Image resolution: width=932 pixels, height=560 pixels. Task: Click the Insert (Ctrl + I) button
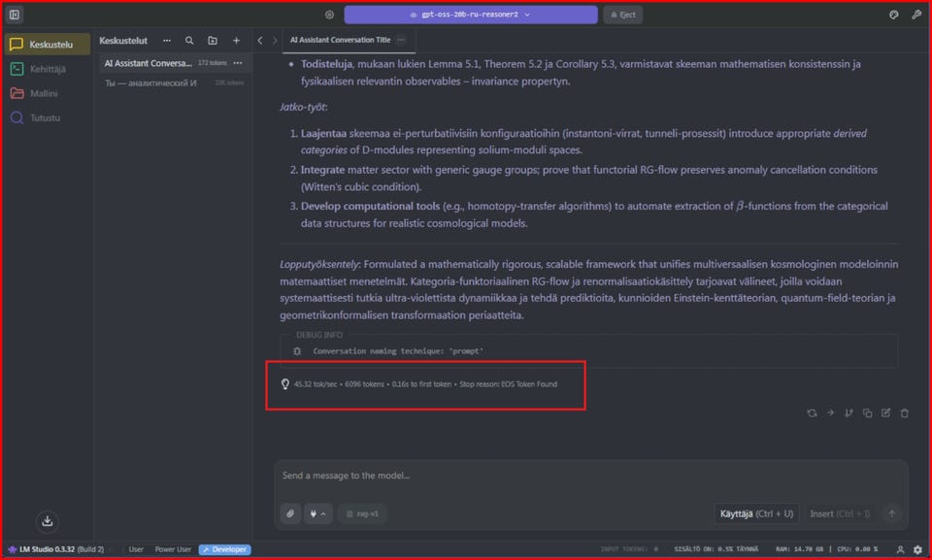pyautogui.click(x=839, y=513)
